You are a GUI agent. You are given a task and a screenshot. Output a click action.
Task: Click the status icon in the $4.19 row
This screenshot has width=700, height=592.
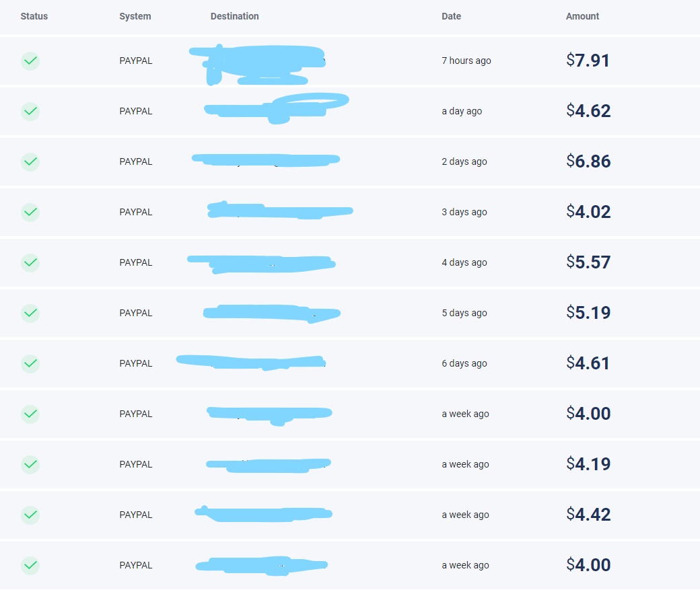(30, 465)
